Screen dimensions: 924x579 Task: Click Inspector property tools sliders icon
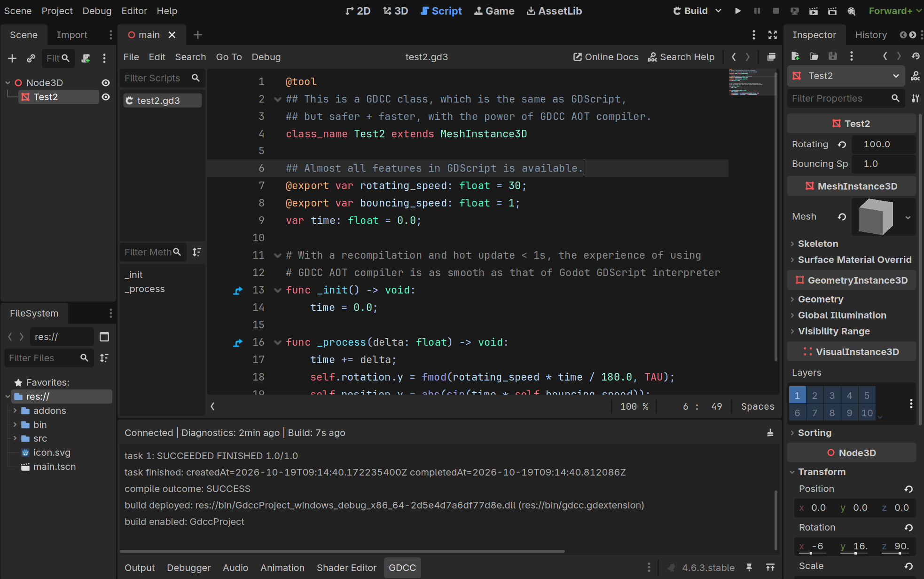pos(916,98)
